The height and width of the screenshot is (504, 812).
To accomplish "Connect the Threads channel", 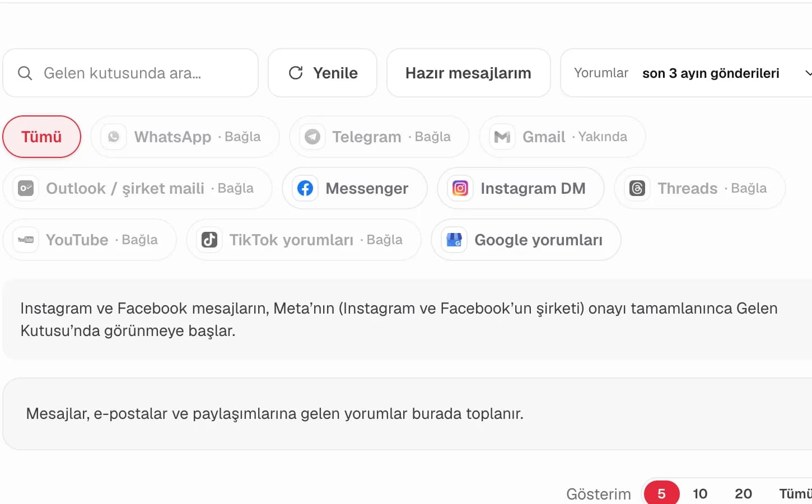I will [x=700, y=188].
